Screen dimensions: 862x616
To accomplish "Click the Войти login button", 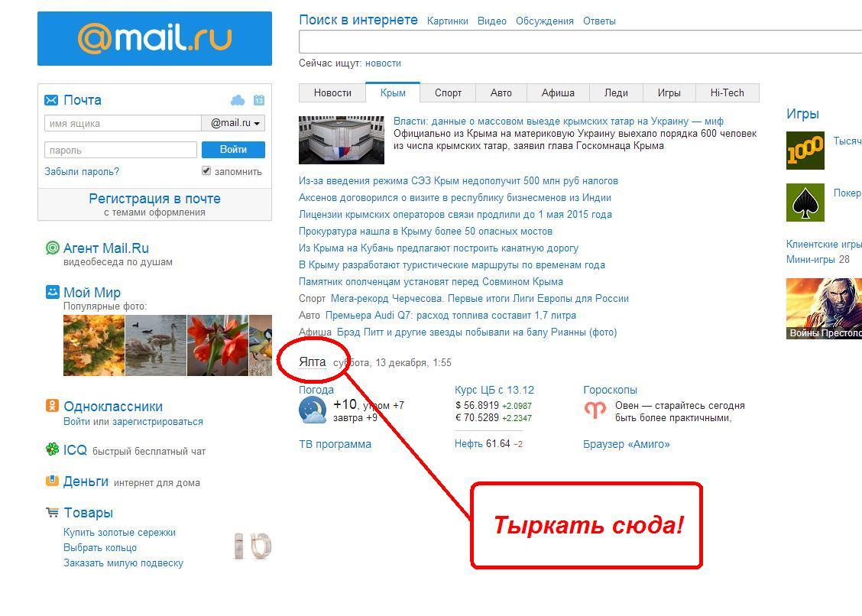I will 233,150.
